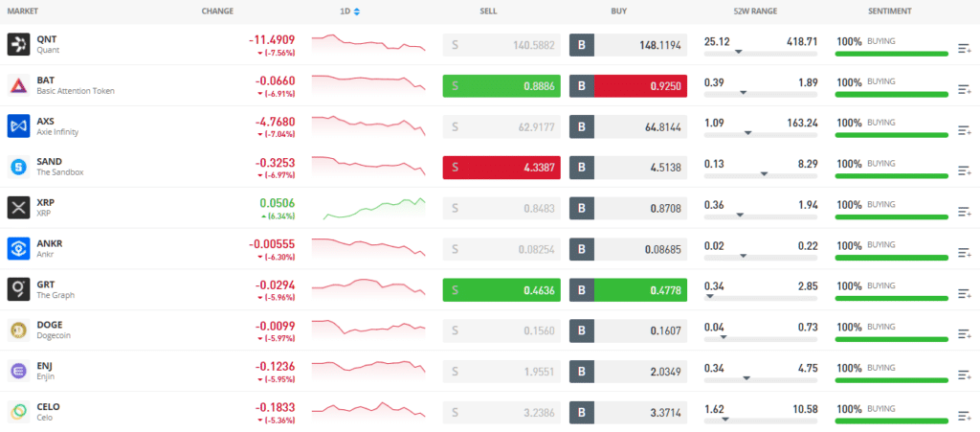Add CELO to watchlist via list-plus icon
980x432 pixels.
pos(965,416)
